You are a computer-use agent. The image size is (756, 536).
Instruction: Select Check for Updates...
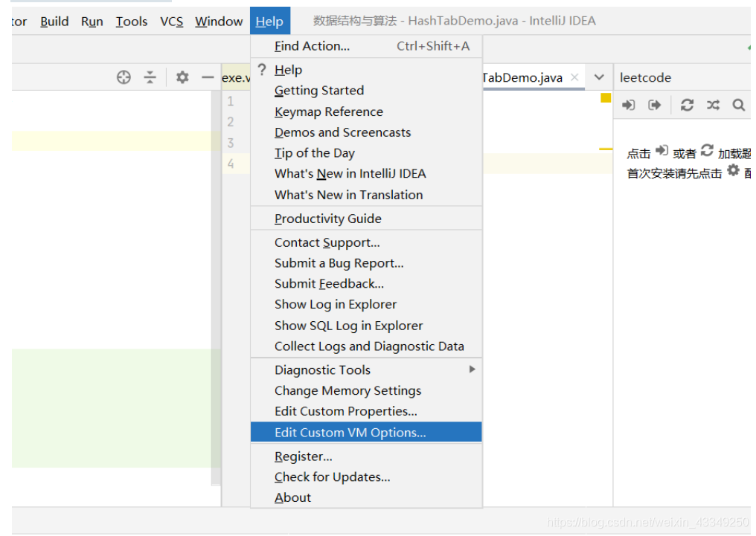[x=366, y=477]
